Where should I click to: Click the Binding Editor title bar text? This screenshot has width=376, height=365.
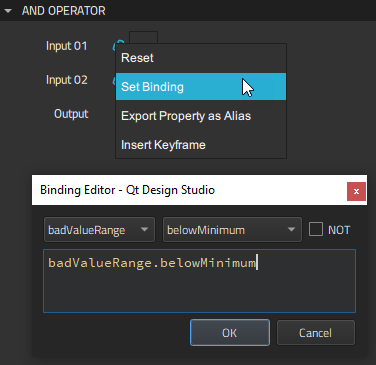pyautogui.click(x=127, y=190)
